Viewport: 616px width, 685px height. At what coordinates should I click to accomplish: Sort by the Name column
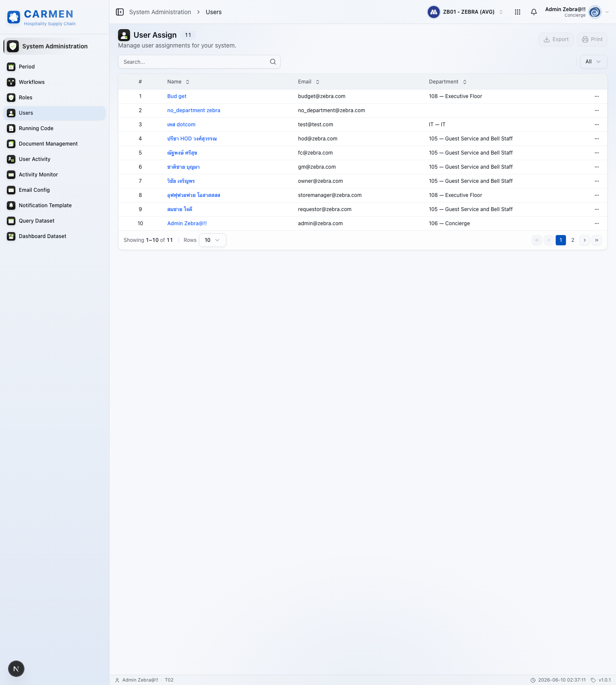(x=178, y=82)
